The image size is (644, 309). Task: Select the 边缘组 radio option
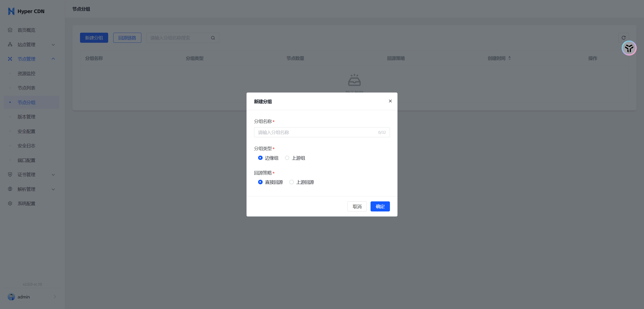260,158
